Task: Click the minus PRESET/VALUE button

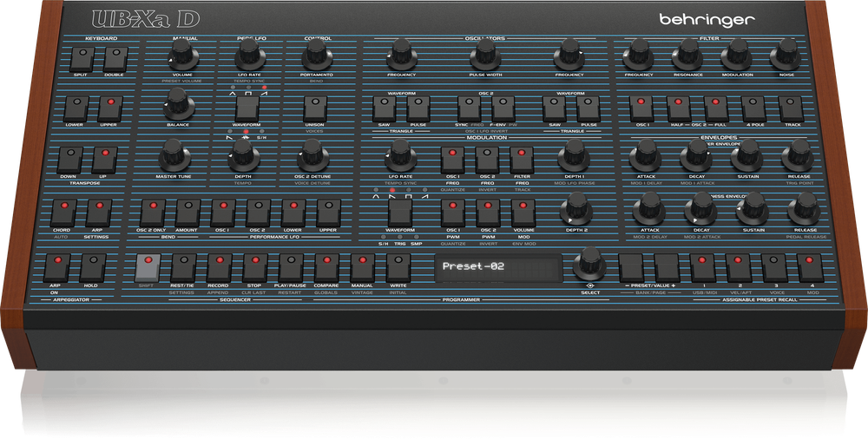Action: click(631, 267)
